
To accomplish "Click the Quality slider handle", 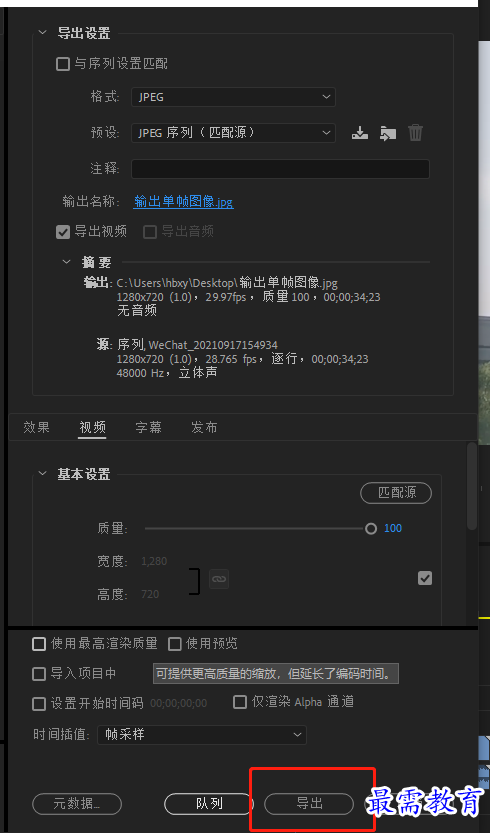I will point(371,529).
